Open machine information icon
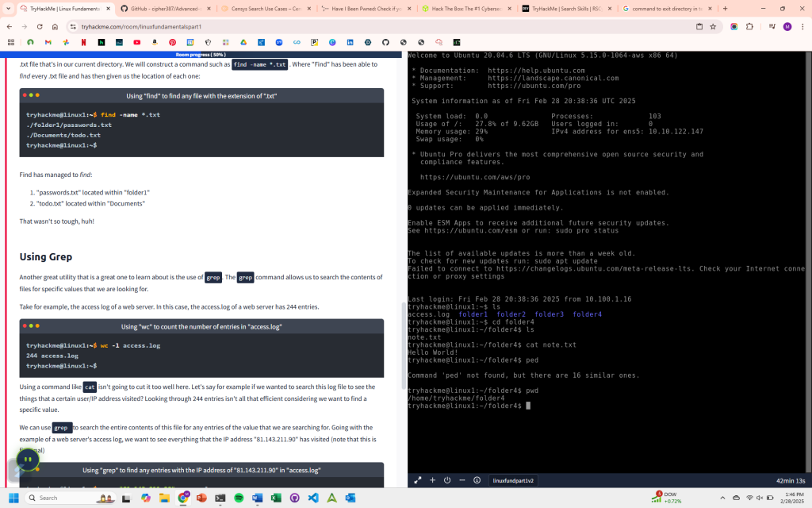Image resolution: width=812 pixels, height=508 pixels. 477,480
